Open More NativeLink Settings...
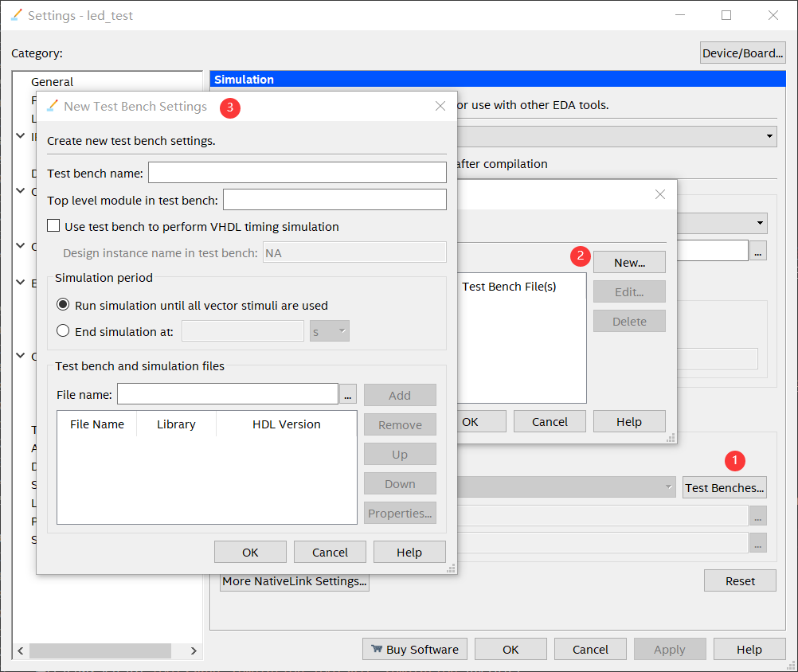 point(295,581)
